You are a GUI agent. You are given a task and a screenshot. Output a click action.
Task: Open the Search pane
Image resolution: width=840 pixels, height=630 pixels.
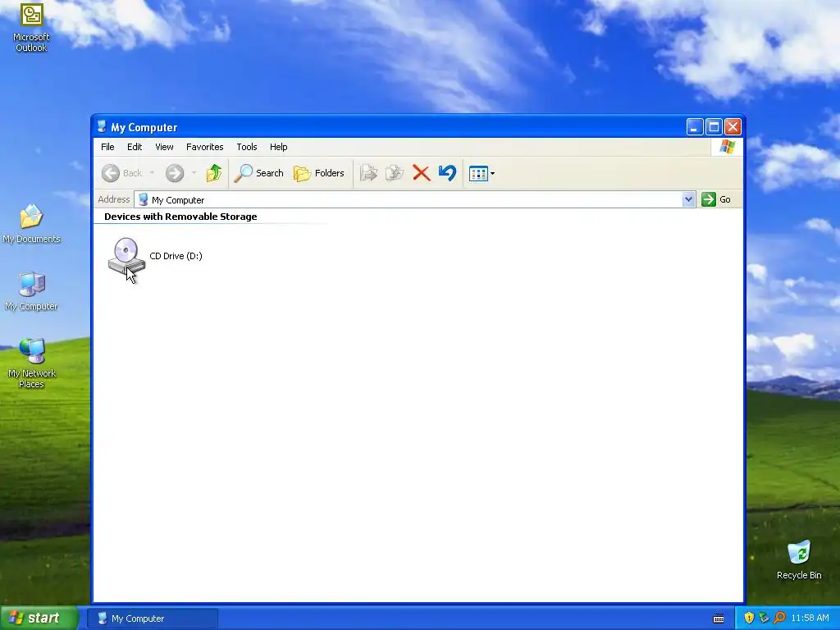pos(258,173)
